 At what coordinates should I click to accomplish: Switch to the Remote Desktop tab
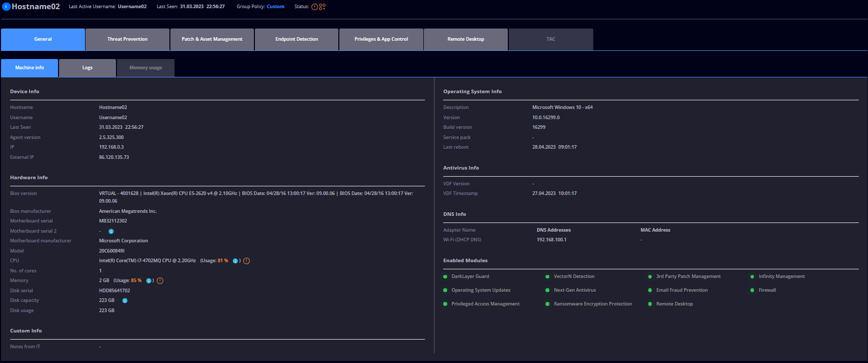[466, 39]
